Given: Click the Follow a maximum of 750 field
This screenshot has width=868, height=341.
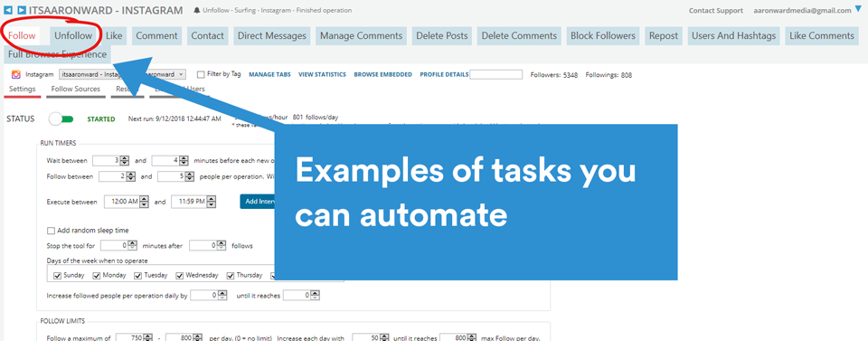Looking at the screenshot, I should click(x=134, y=337).
